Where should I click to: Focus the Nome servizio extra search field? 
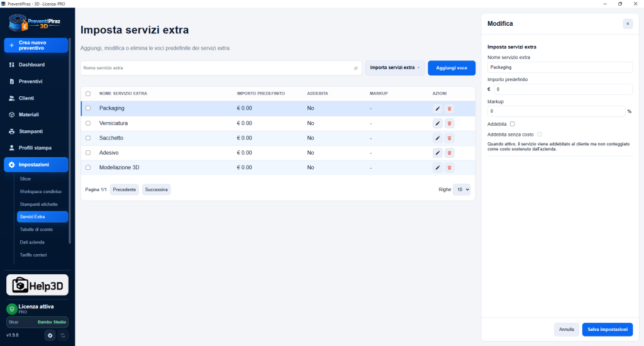[221, 68]
